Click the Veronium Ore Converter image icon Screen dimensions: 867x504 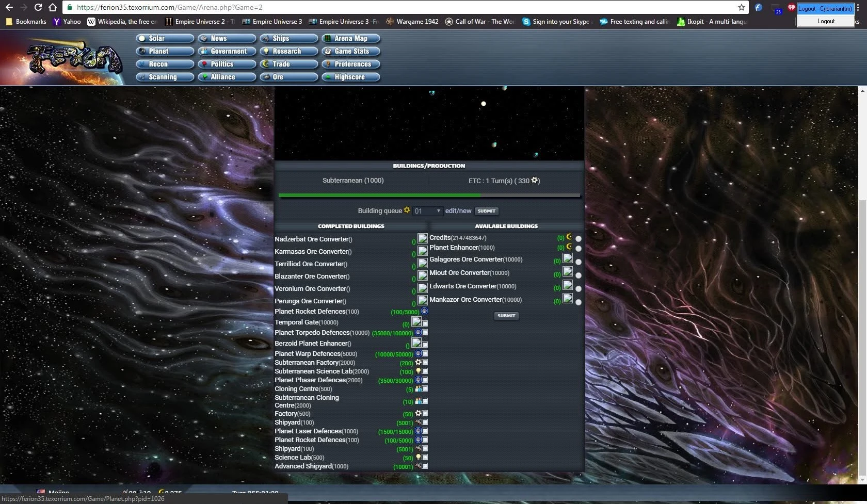(422, 288)
